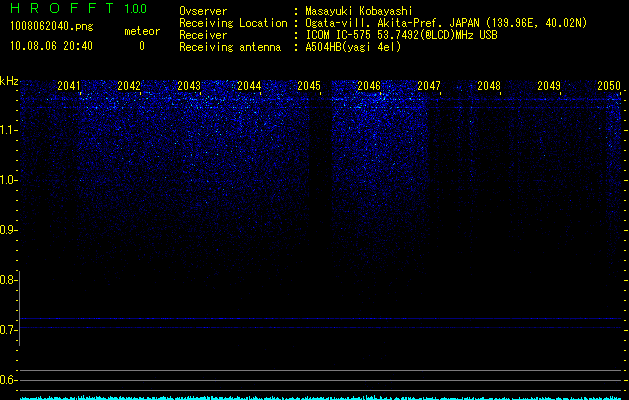Click the ICOM IC-575 53.7492 MHz receiver text

click(401, 35)
